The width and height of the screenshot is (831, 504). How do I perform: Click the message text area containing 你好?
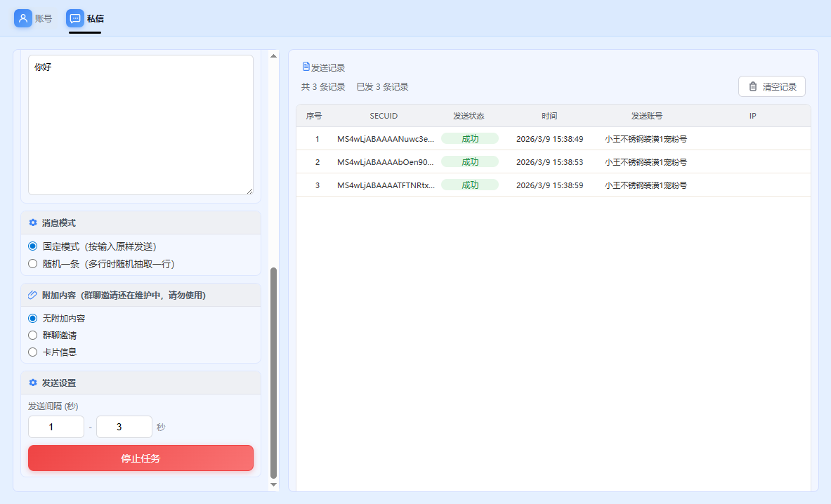[x=140, y=125]
